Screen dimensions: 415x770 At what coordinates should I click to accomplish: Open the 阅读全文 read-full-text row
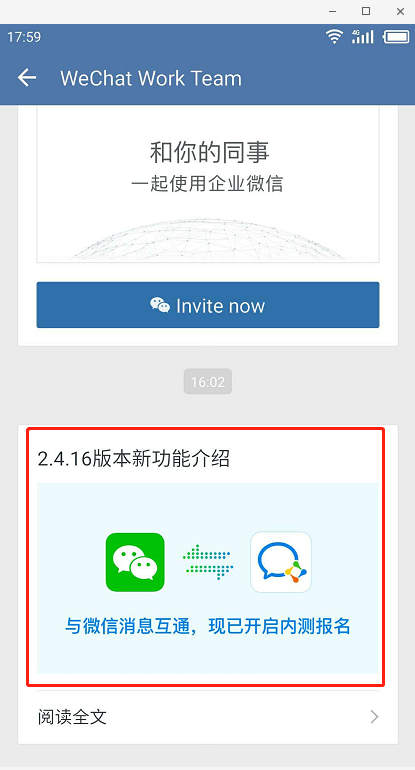pos(208,717)
